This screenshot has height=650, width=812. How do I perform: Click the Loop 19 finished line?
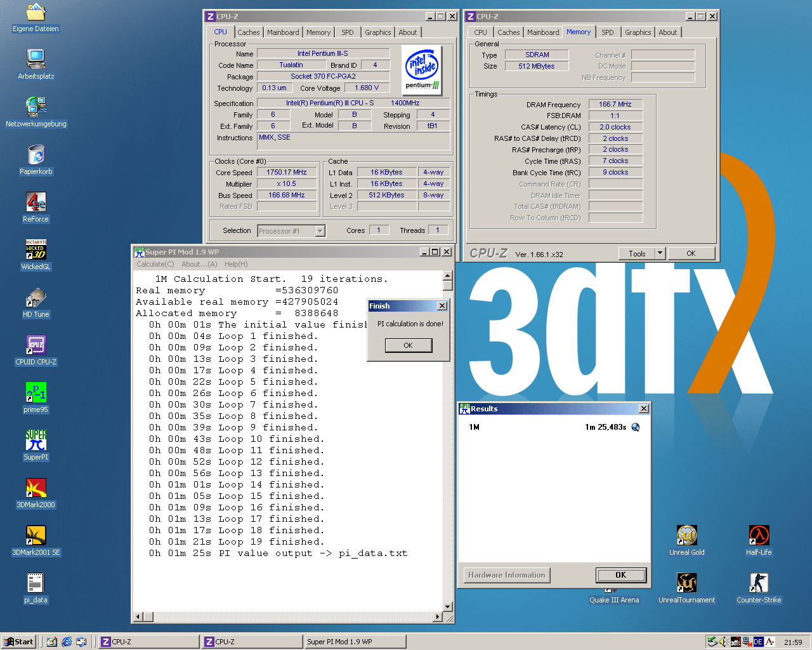pyautogui.click(x=237, y=542)
